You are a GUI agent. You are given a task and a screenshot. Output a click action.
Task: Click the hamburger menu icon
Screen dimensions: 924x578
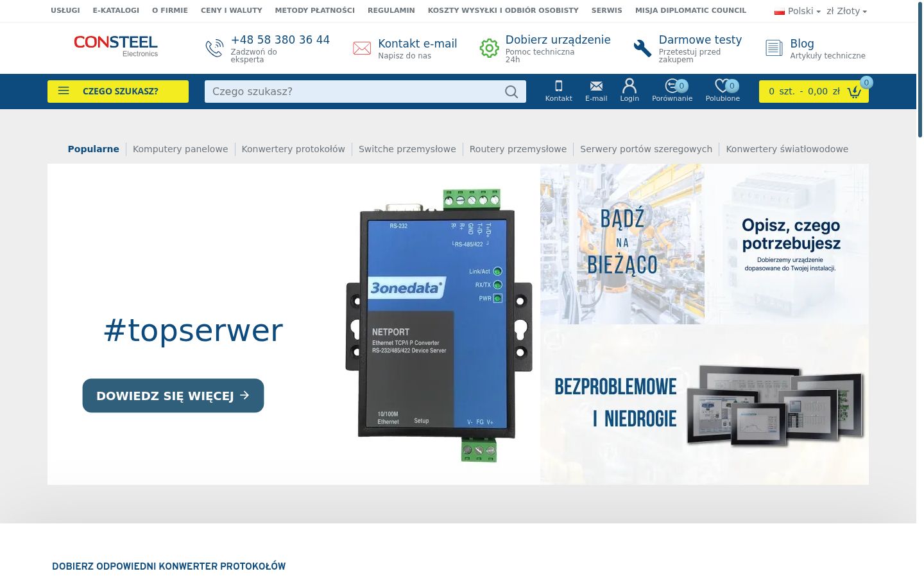[x=64, y=91]
